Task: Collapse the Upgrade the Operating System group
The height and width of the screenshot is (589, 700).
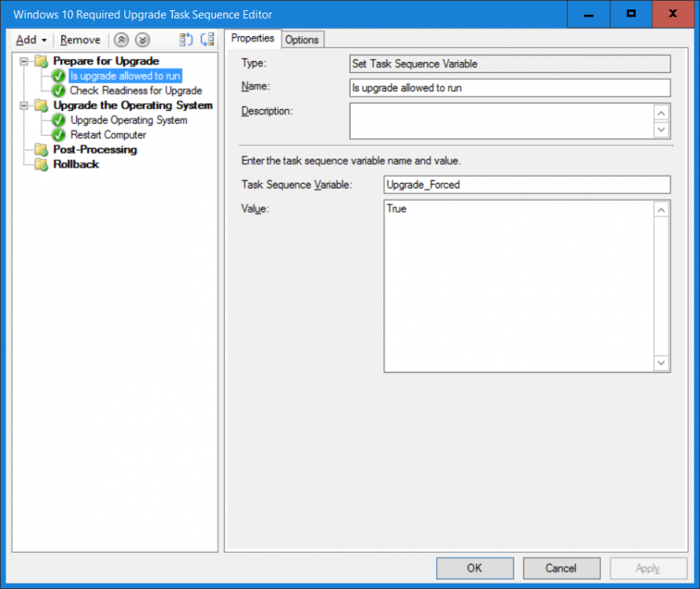Action: pyautogui.click(x=24, y=106)
